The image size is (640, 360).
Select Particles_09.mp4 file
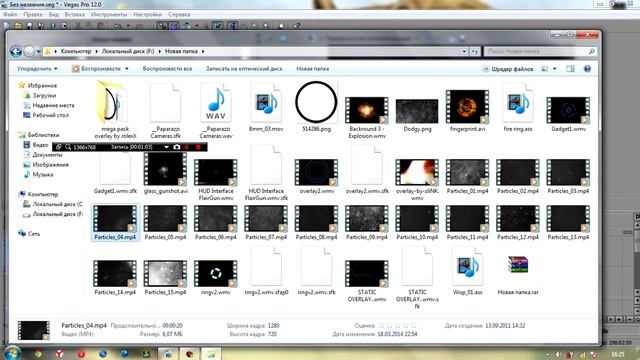(367, 222)
